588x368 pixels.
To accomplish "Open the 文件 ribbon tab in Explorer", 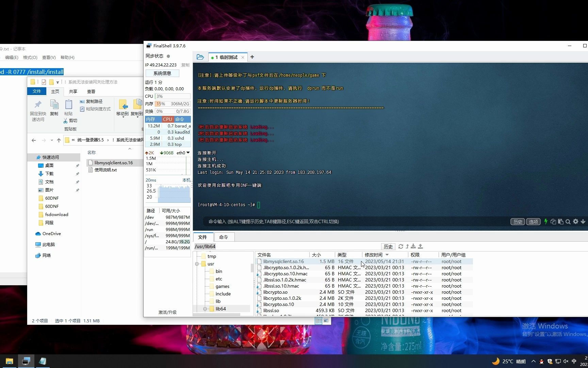I will click(37, 91).
